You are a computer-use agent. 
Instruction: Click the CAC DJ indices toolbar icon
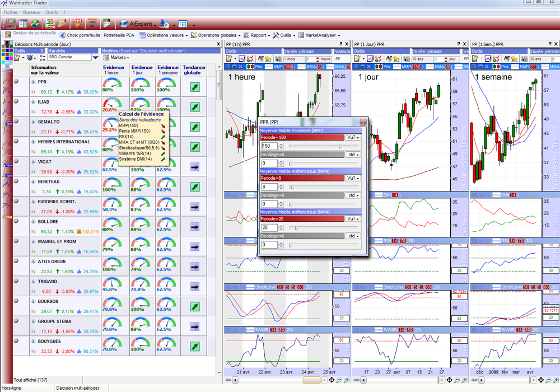point(93,24)
